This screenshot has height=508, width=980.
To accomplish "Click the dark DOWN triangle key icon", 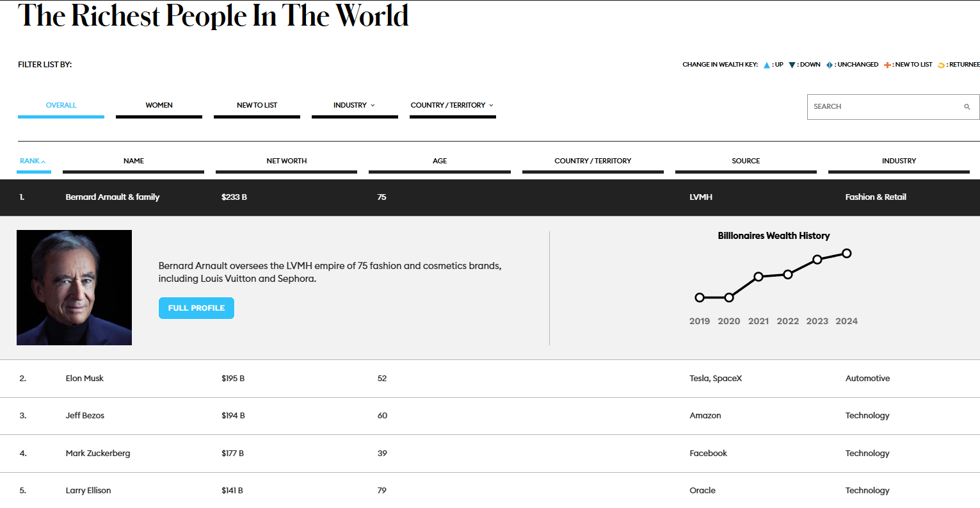I will coord(792,65).
